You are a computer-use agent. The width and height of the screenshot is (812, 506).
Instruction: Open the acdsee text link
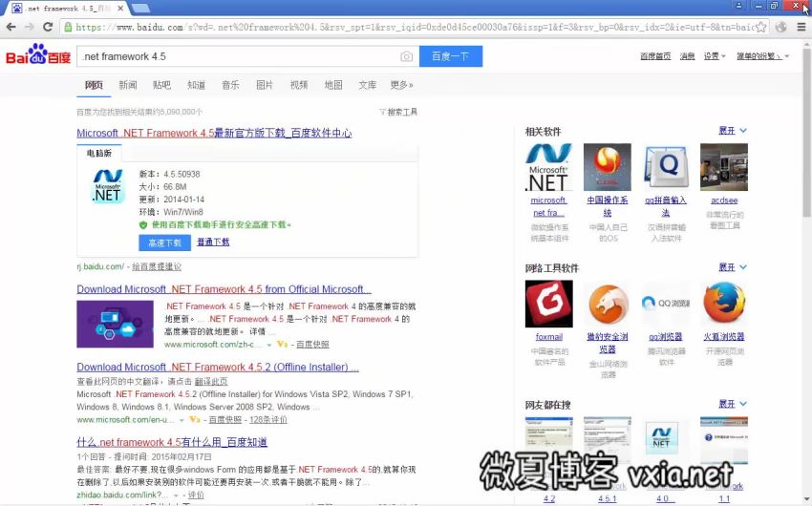click(724, 200)
